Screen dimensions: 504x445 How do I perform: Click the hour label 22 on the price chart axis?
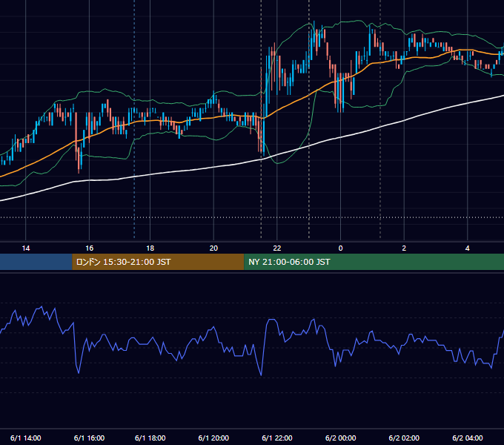point(276,248)
